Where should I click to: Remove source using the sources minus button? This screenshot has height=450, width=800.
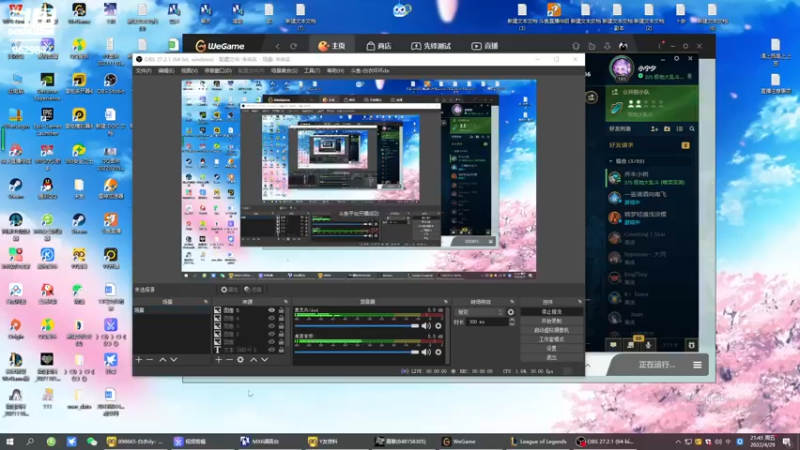click(229, 360)
